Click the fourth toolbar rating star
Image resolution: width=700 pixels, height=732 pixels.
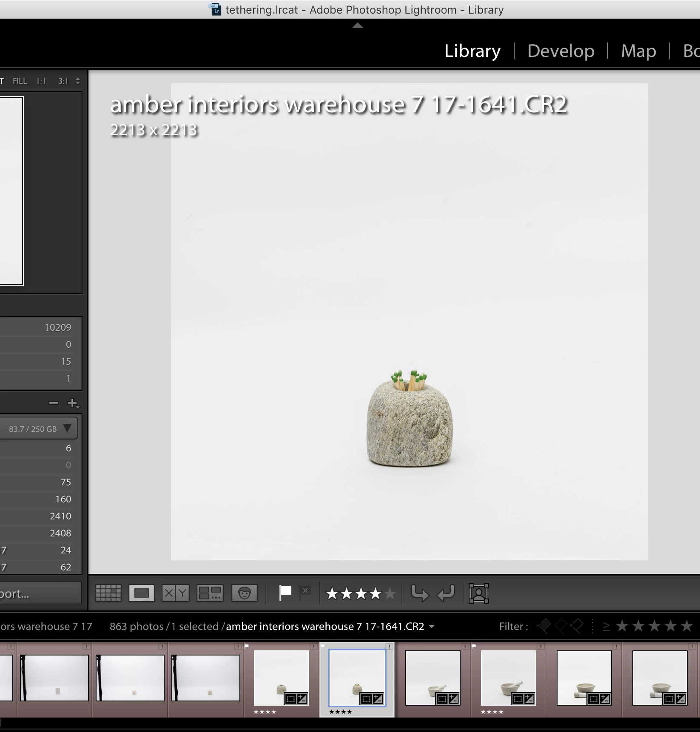[x=375, y=593]
